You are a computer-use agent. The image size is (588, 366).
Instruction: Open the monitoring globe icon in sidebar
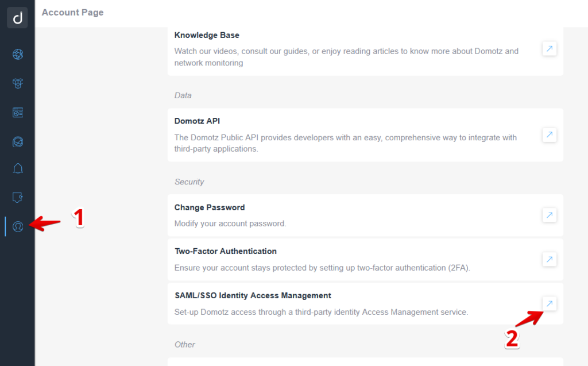[x=18, y=141]
